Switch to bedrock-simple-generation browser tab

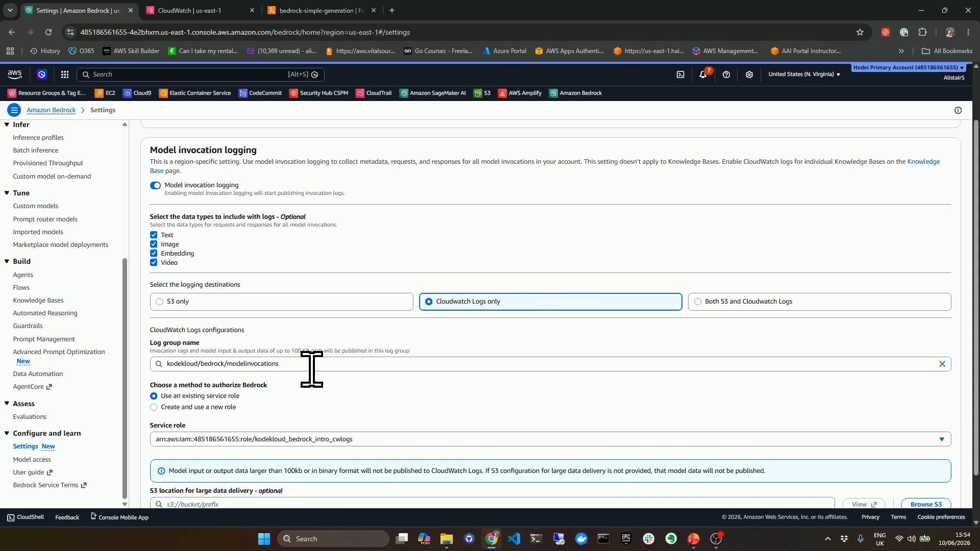pos(322,10)
